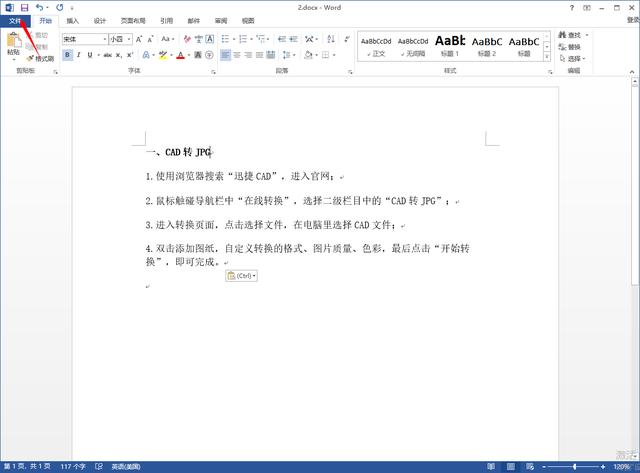Click the Shrink Font icon

pos(150,39)
